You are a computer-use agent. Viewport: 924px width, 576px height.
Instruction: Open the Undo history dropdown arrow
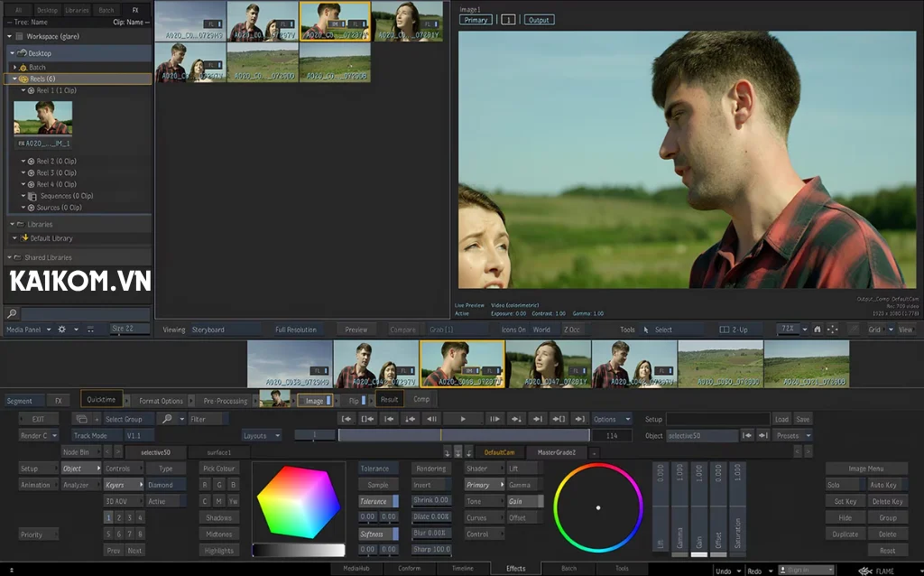(x=738, y=571)
